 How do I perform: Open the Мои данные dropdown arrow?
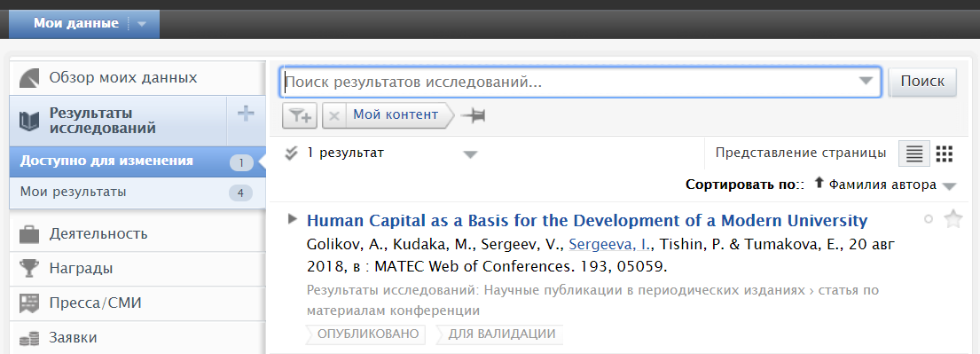click(142, 24)
